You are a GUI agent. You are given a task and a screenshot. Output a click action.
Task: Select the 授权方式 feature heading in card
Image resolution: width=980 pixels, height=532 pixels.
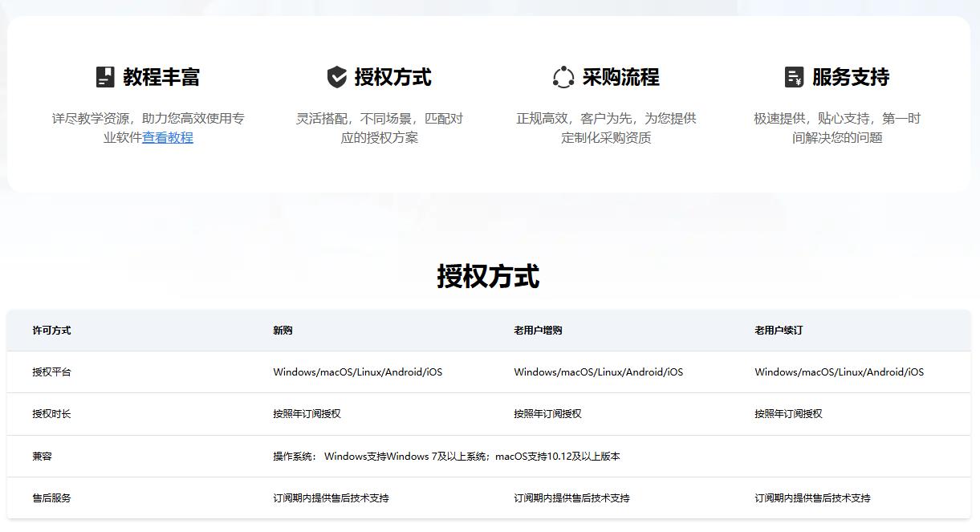[393, 77]
